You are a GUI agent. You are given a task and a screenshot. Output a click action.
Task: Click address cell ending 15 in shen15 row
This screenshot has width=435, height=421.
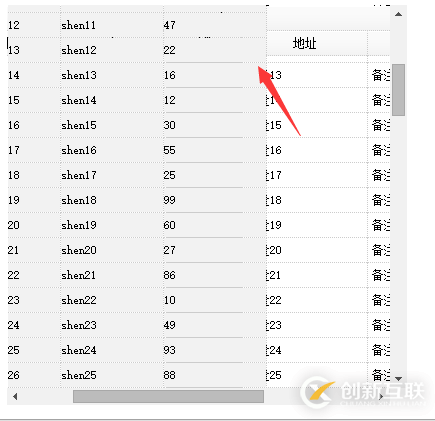click(317, 125)
